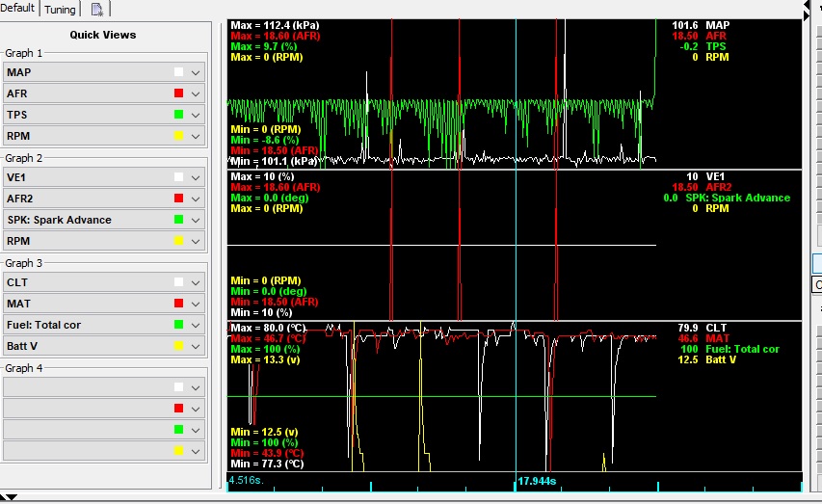
Task: Pick the green swatch next to TPS
Action: point(178,115)
